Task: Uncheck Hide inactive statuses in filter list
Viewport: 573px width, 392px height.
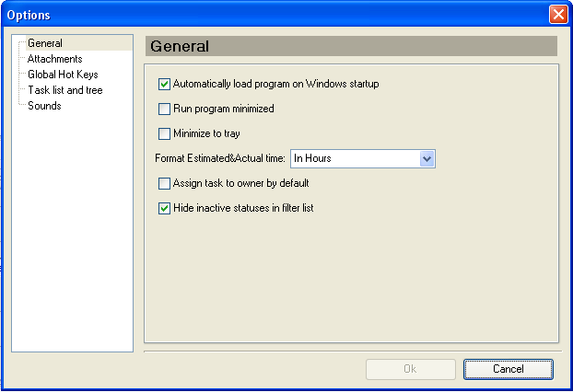Action: coord(165,209)
